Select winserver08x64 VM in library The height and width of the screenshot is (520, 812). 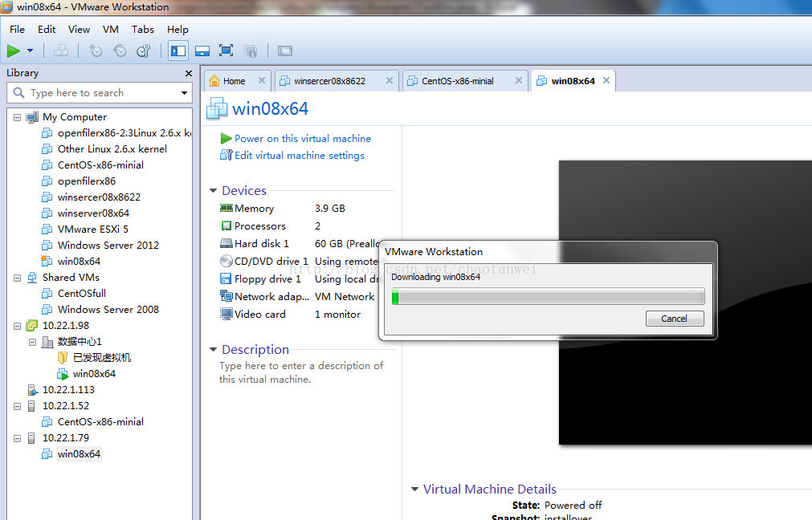coord(85,213)
